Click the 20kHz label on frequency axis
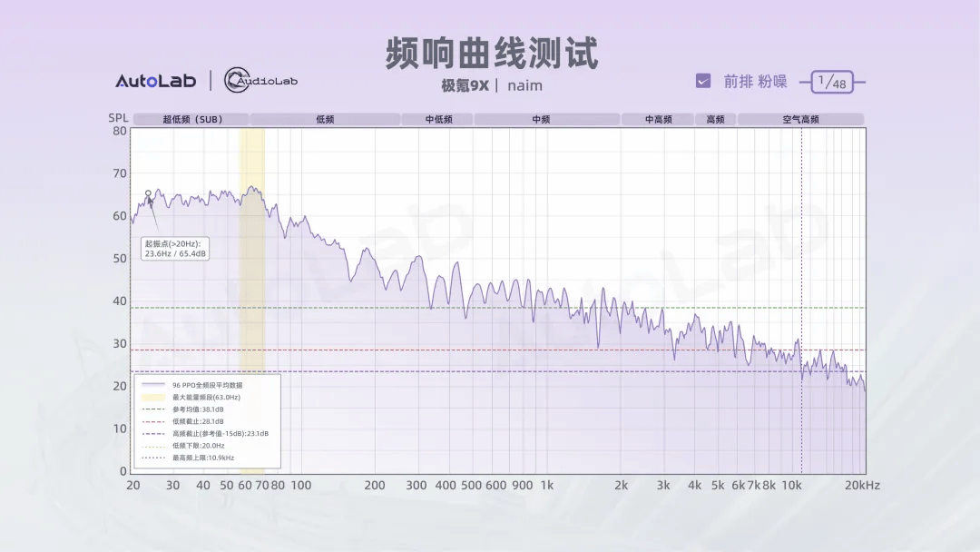 (863, 485)
